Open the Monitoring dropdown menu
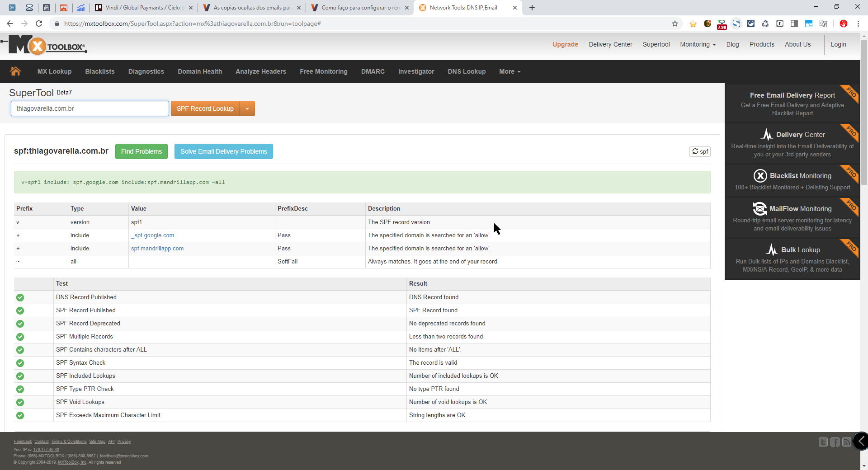The width and height of the screenshot is (868, 470). pyautogui.click(x=698, y=44)
